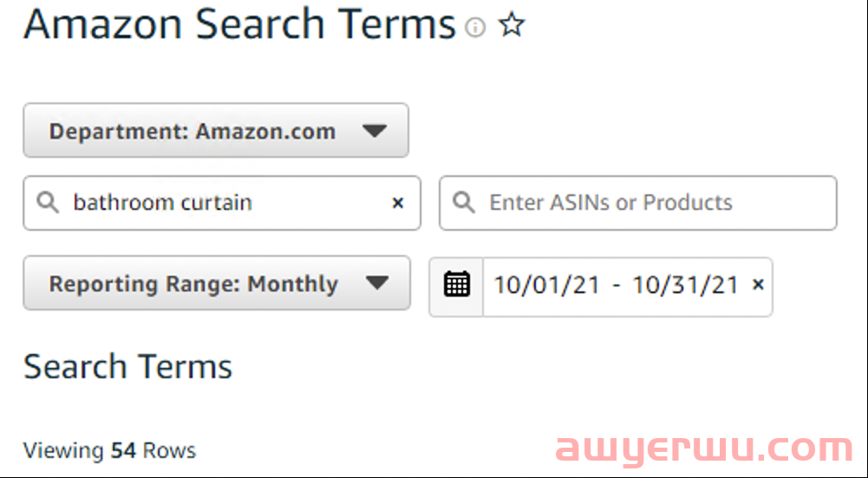
Task: Click the magnifier icon in the ASINs field
Action: pos(464,203)
